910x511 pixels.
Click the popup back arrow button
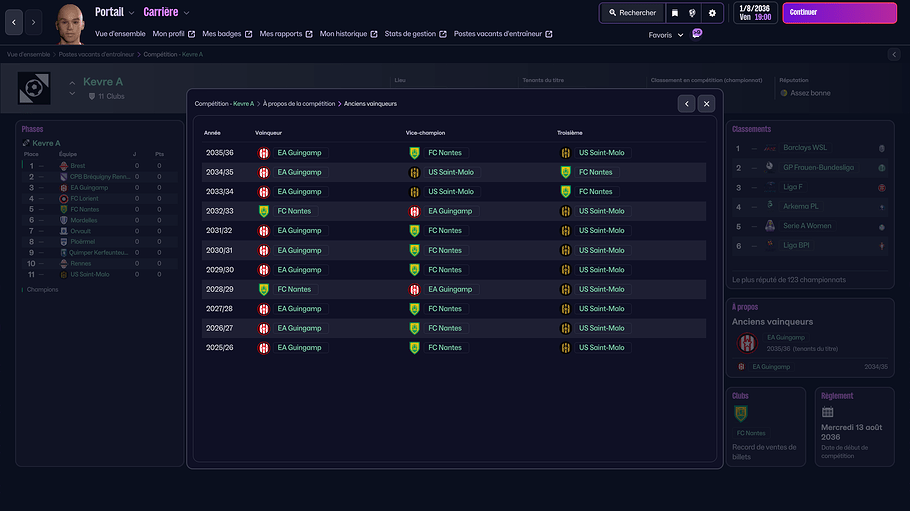point(687,104)
